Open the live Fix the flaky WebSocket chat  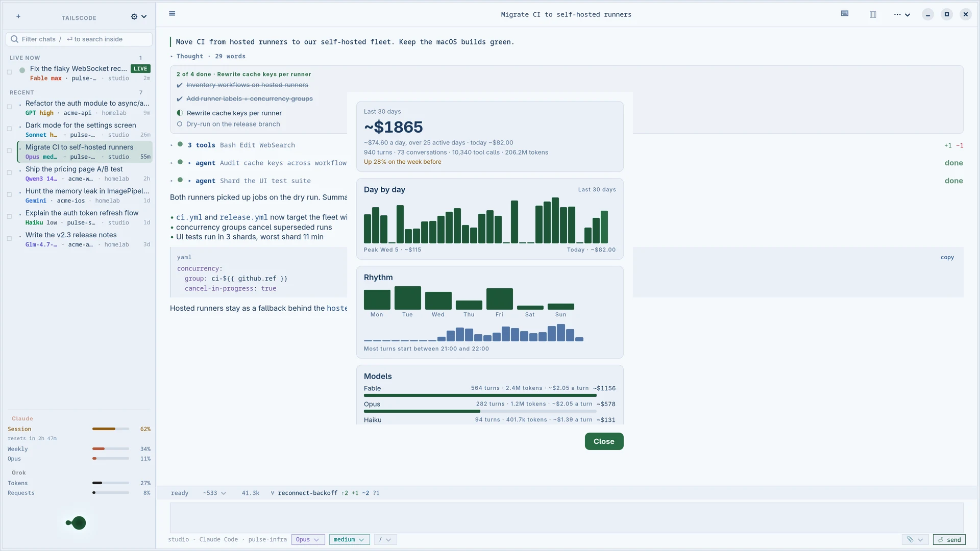[x=85, y=73]
